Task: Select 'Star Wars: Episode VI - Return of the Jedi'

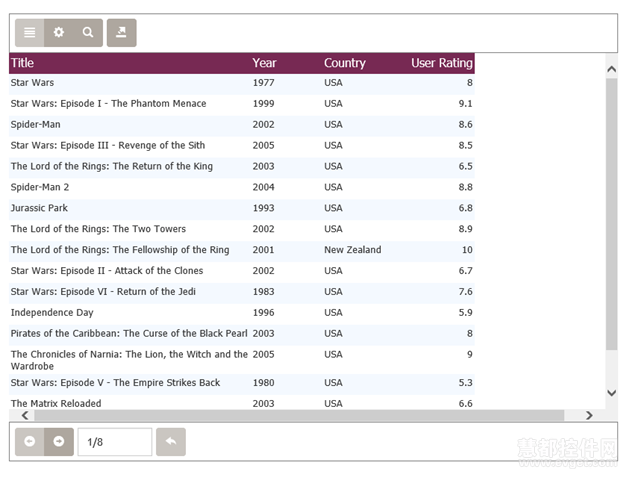Action: (x=103, y=292)
